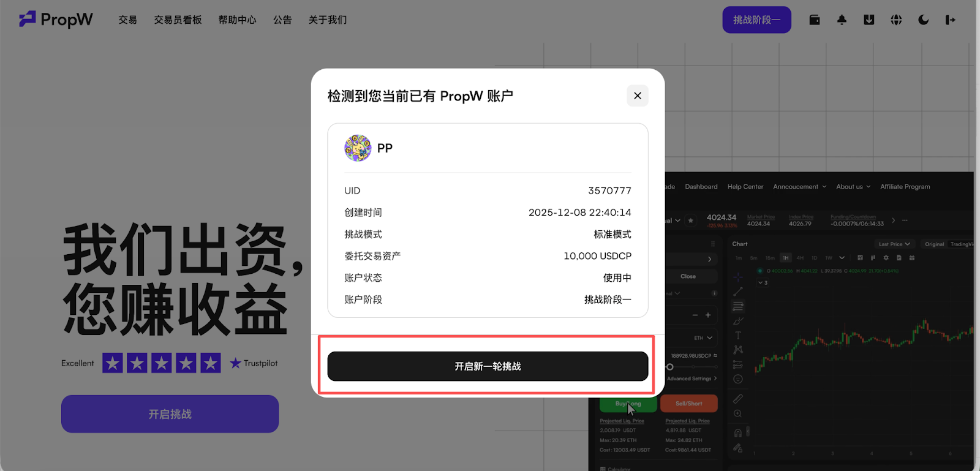Open the 帮助中心 menu item
The width and height of the screenshot is (980, 471).
click(238, 20)
